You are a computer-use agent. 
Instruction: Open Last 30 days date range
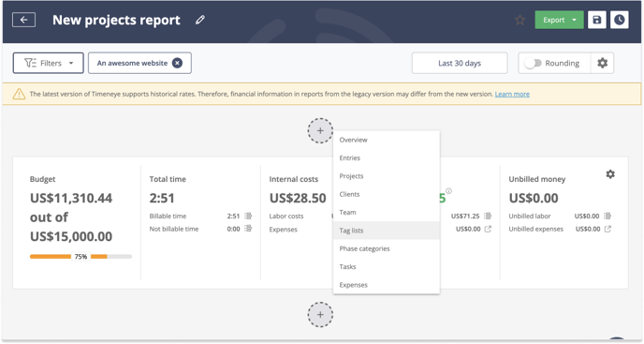460,63
